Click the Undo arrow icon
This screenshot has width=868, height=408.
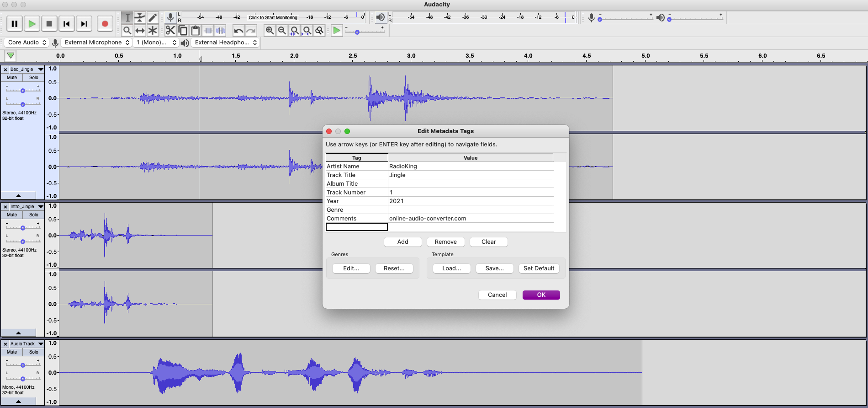(x=238, y=31)
